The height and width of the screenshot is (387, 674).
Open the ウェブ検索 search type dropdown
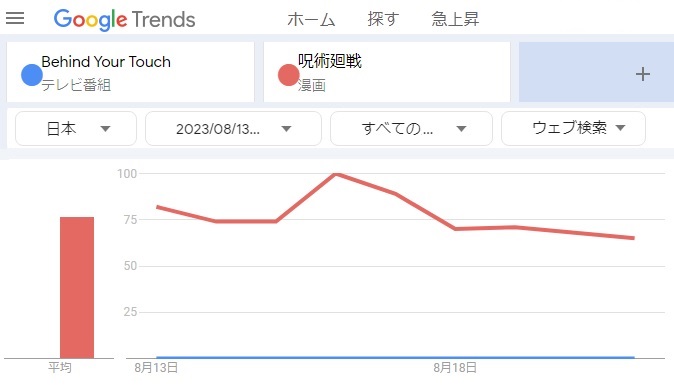(573, 128)
